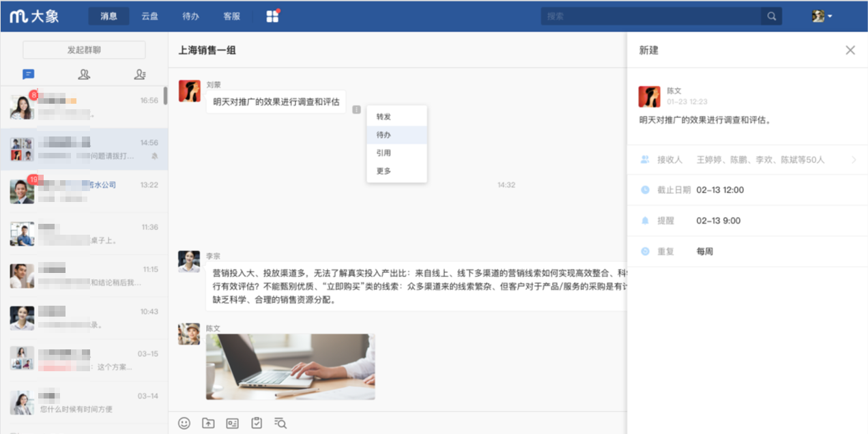The image size is (868, 434).
Task: Click 陈文's avatar in chat
Action: click(189, 334)
